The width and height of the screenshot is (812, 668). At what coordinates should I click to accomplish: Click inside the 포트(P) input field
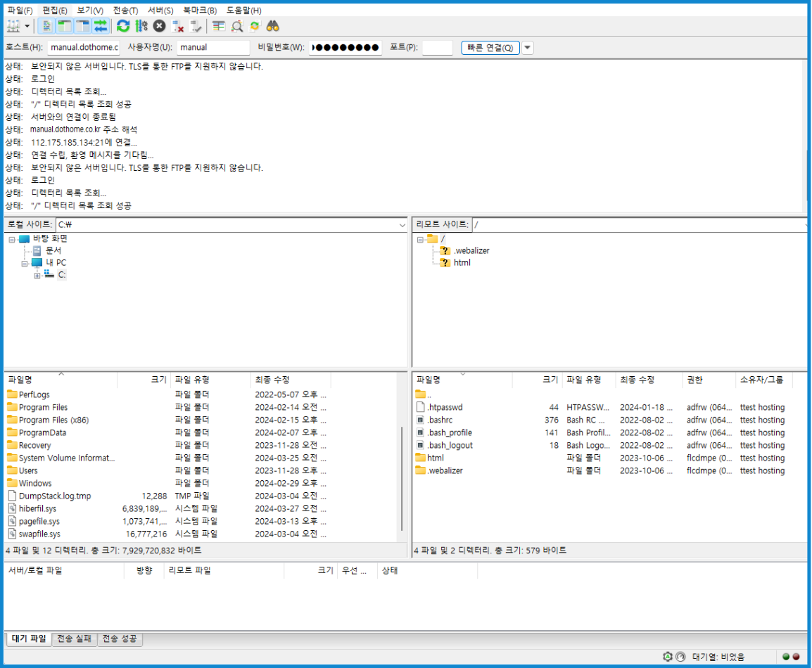click(x=436, y=47)
